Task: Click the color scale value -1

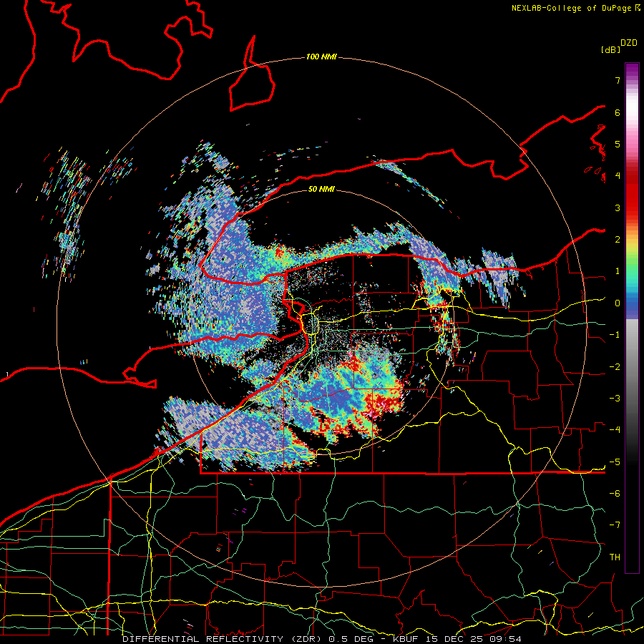Action: point(615,335)
